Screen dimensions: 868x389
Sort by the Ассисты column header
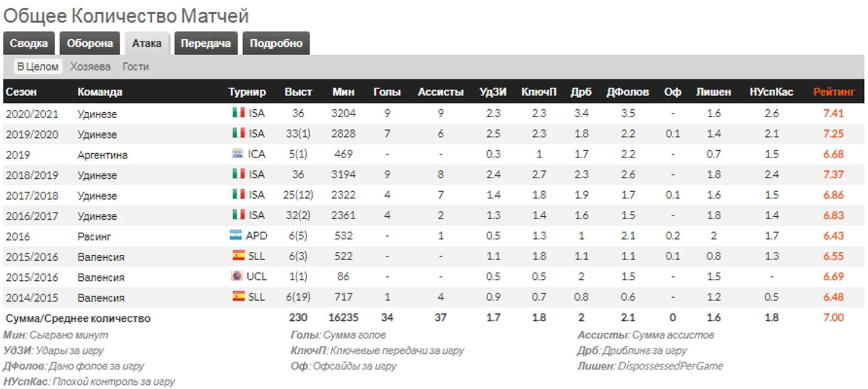(x=441, y=92)
